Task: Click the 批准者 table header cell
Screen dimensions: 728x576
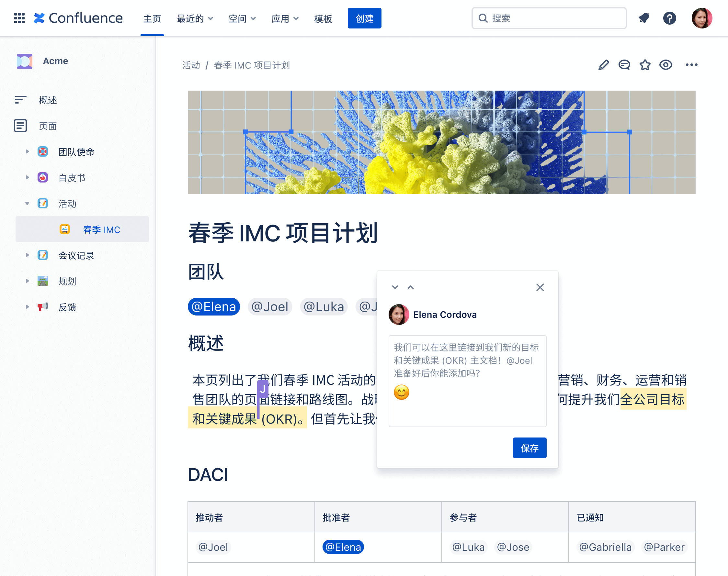Action: point(378,517)
